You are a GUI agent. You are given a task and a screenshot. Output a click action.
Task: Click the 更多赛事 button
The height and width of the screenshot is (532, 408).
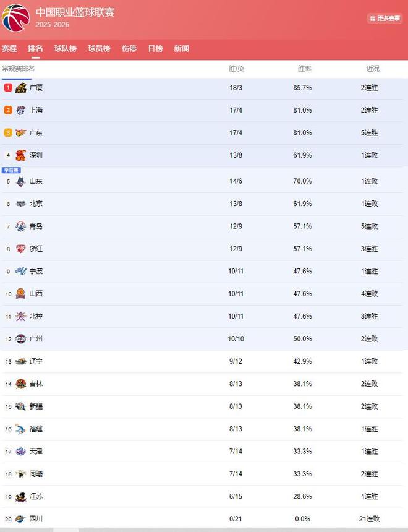385,19
